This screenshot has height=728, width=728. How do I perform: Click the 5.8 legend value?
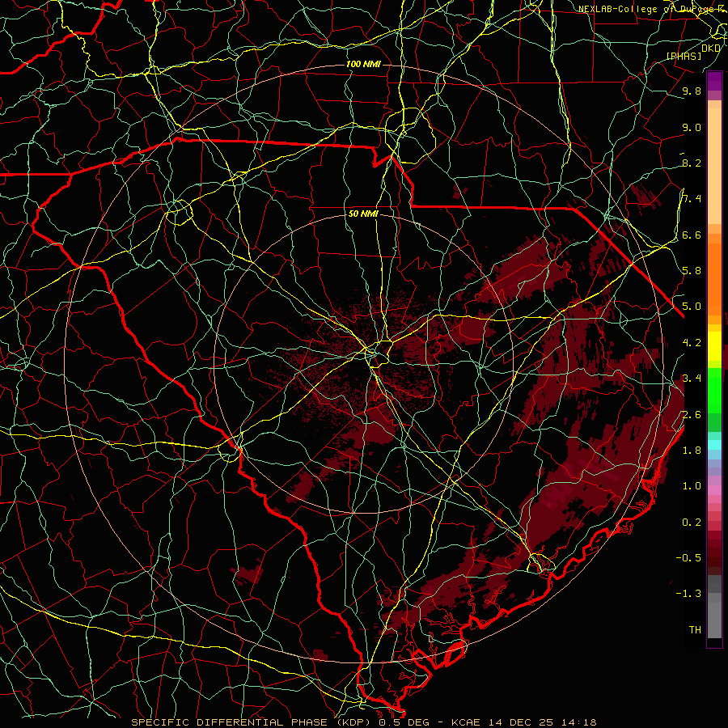(692, 271)
